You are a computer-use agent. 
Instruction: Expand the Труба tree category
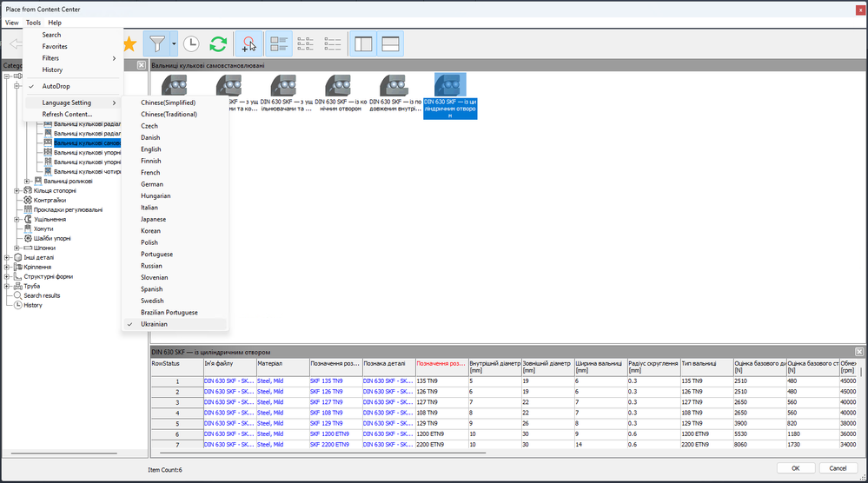coord(8,286)
